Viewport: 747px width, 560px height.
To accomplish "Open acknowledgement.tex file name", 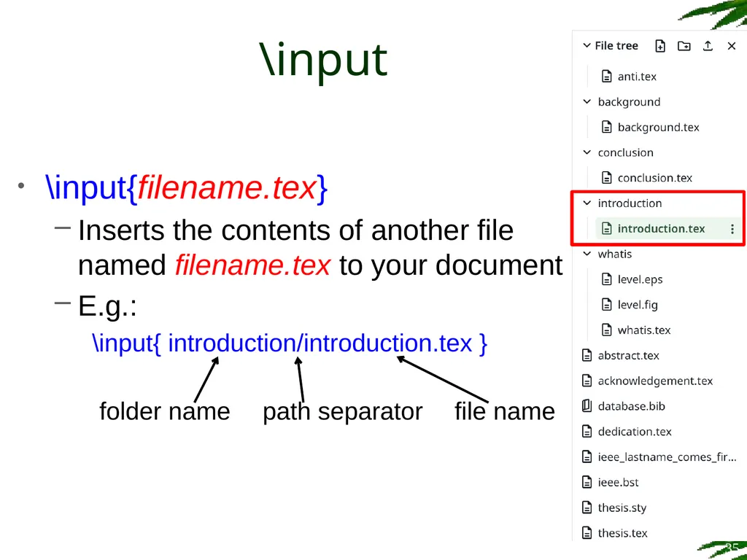I will (x=655, y=381).
